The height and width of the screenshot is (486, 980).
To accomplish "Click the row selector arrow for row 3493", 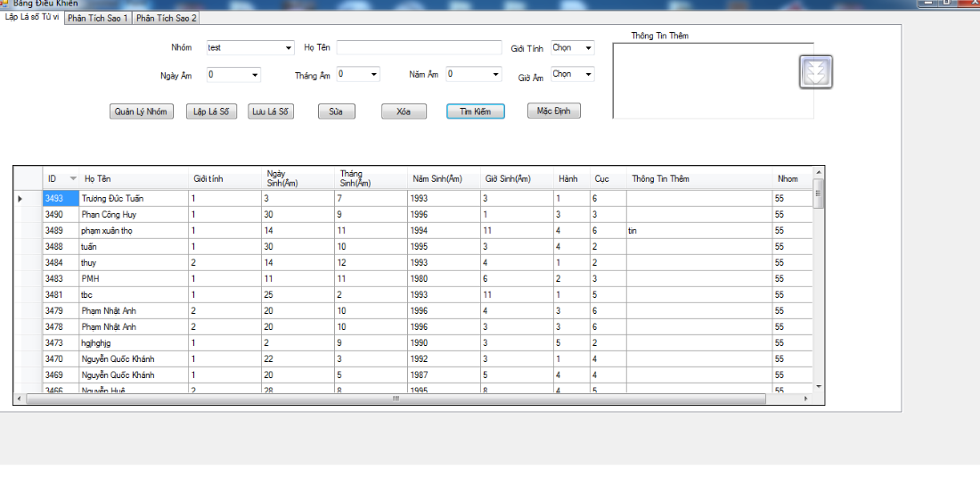I will point(20,198).
